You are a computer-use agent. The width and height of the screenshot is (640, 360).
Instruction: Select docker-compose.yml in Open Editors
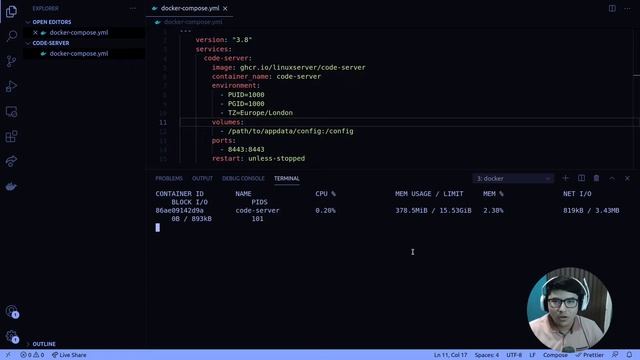(79, 32)
